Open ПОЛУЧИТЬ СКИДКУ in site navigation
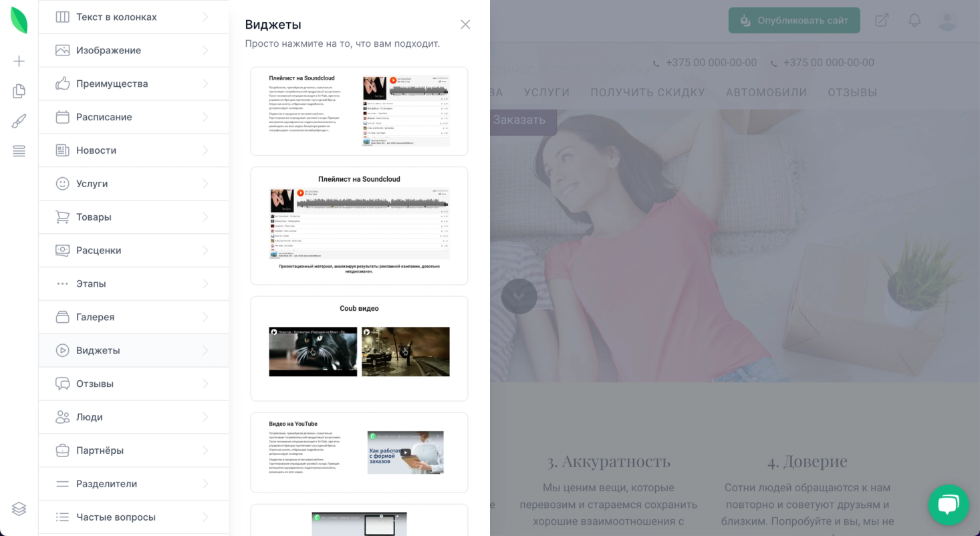This screenshot has width=980, height=536. tap(648, 92)
